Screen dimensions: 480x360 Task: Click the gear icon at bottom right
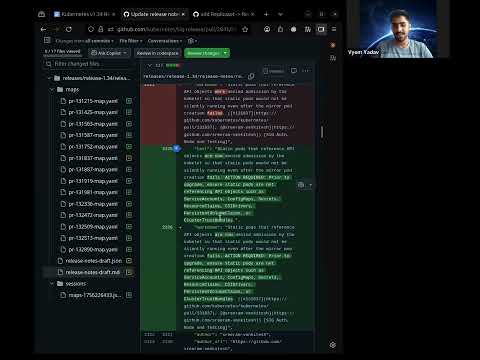332,345
